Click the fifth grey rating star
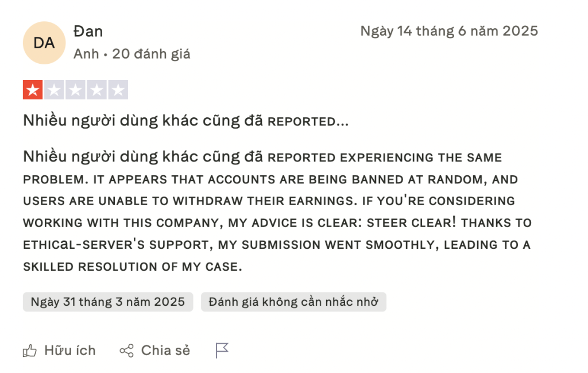 tap(118, 90)
